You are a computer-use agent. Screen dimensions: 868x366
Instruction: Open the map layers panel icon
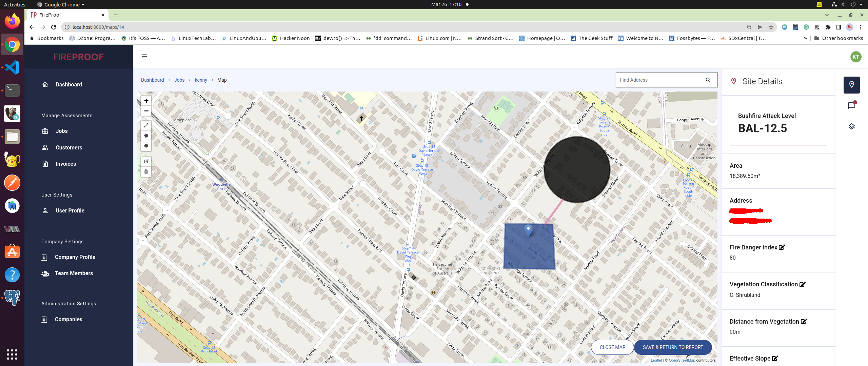pos(851,126)
